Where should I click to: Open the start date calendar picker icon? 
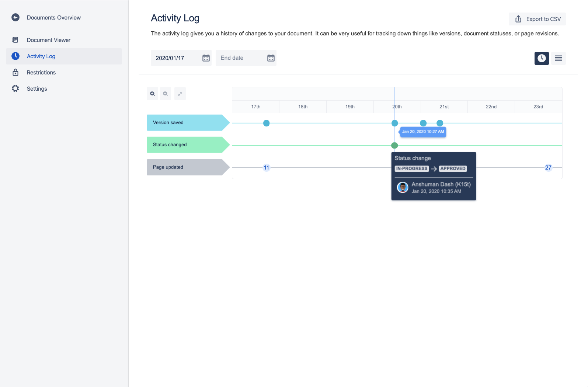[x=206, y=58]
